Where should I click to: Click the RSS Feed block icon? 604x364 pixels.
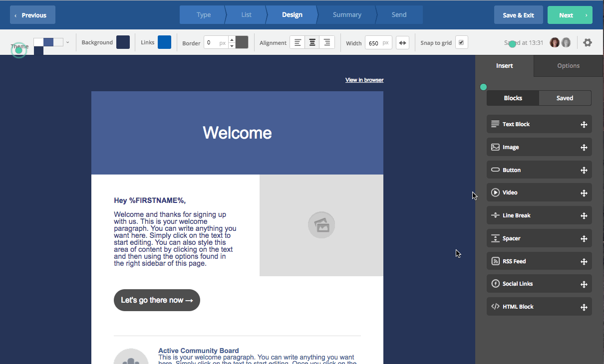pyautogui.click(x=495, y=261)
